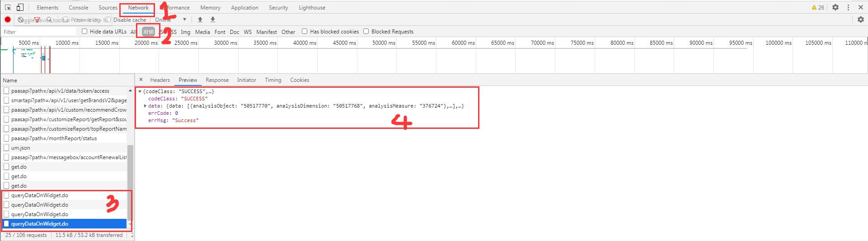
Task: Filter requests by Media type
Action: pyautogui.click(x=202, y=32)
